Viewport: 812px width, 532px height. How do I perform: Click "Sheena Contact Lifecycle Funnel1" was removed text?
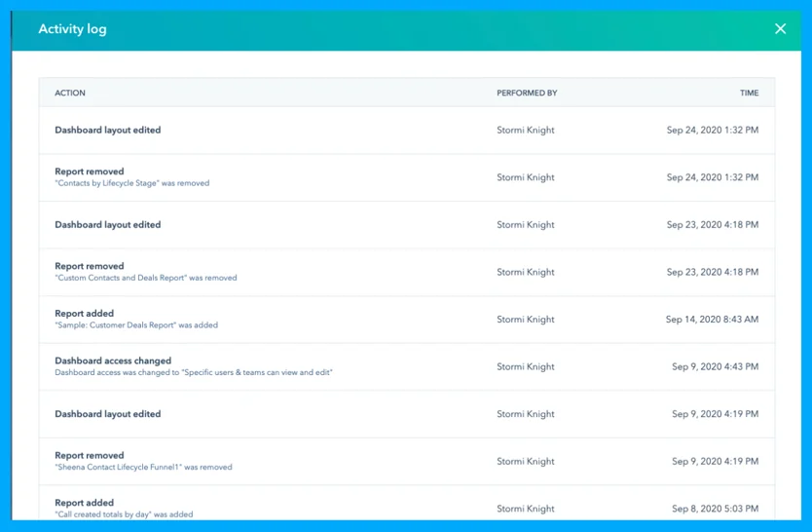coord(143,468)
